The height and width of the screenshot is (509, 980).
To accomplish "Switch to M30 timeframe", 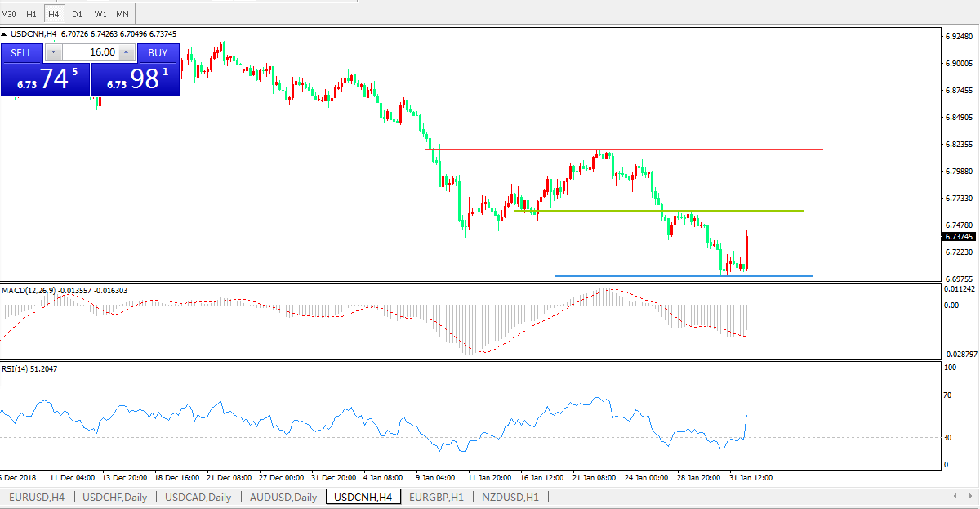I will 9,14.
